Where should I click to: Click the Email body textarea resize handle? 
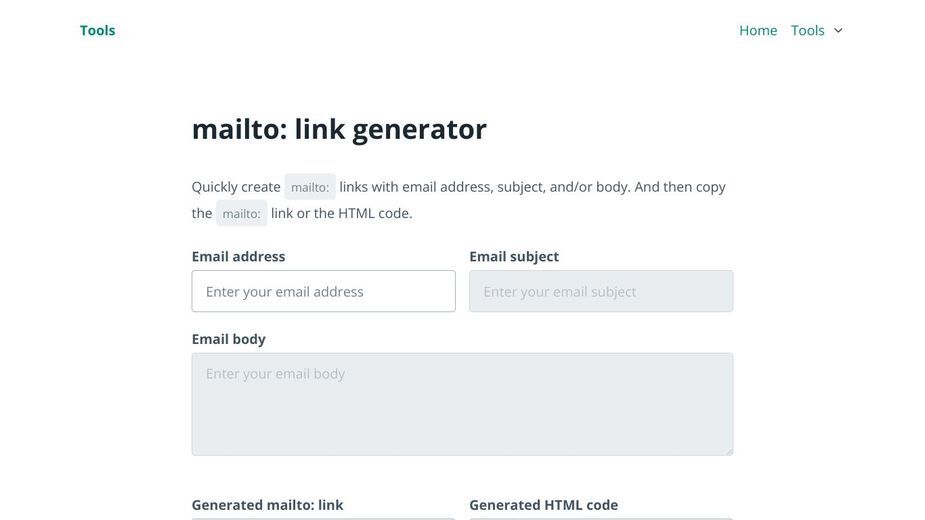coord(729,451)
